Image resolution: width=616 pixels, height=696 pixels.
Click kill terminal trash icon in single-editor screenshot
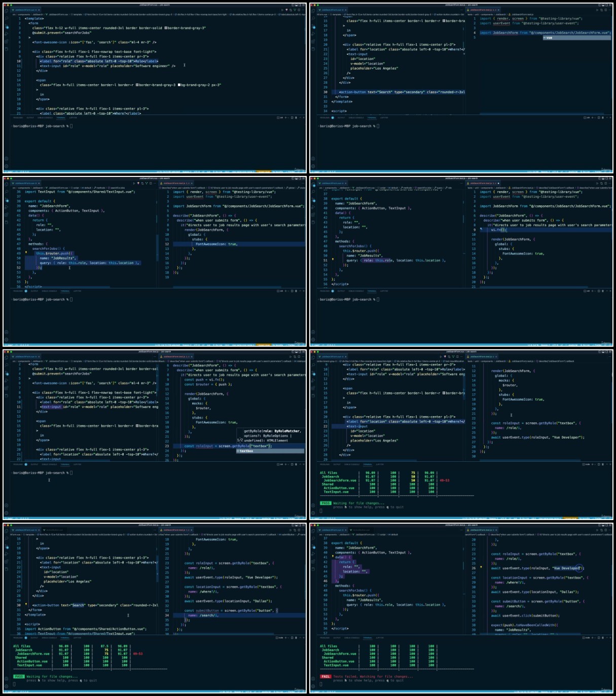pos(296,117)
